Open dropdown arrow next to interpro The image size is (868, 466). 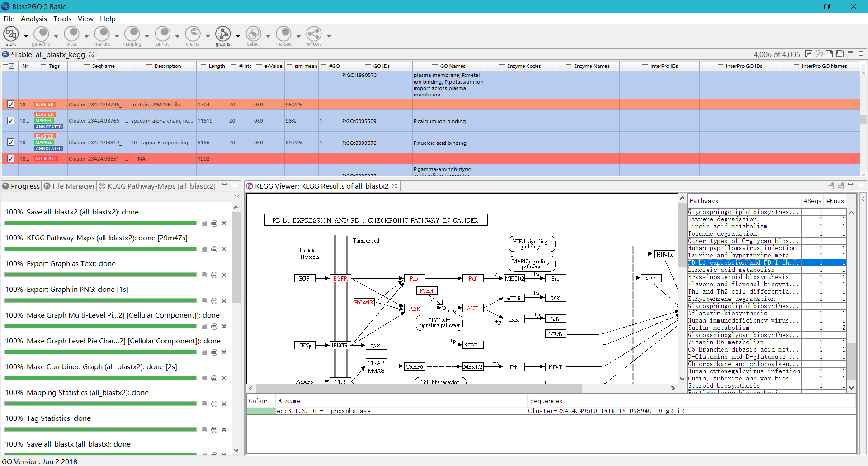pyautogui.click(x=117, y=36)
